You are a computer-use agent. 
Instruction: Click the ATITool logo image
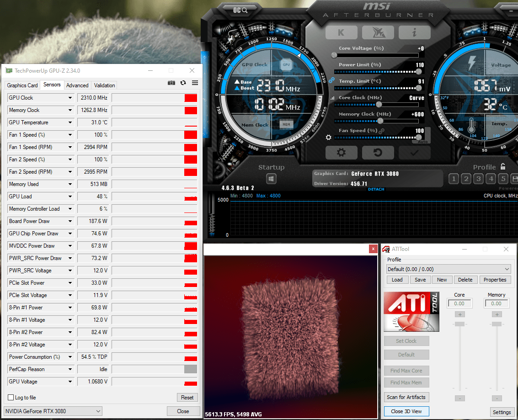point(411,312)
